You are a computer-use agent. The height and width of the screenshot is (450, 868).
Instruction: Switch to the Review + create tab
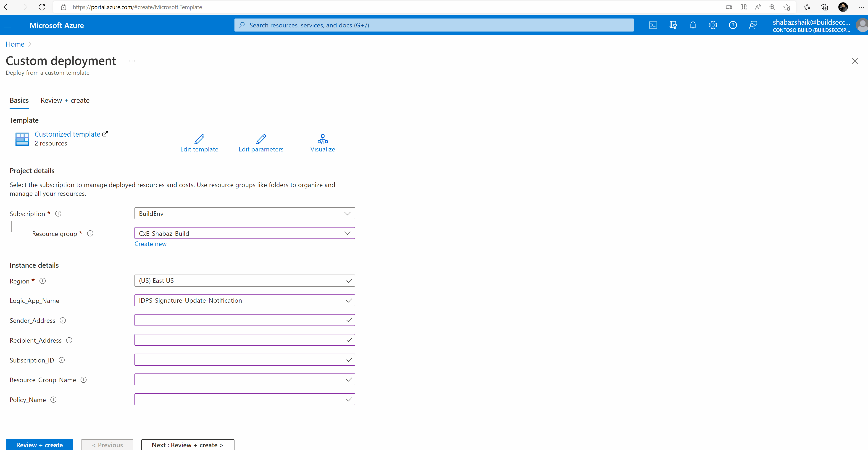65,101
